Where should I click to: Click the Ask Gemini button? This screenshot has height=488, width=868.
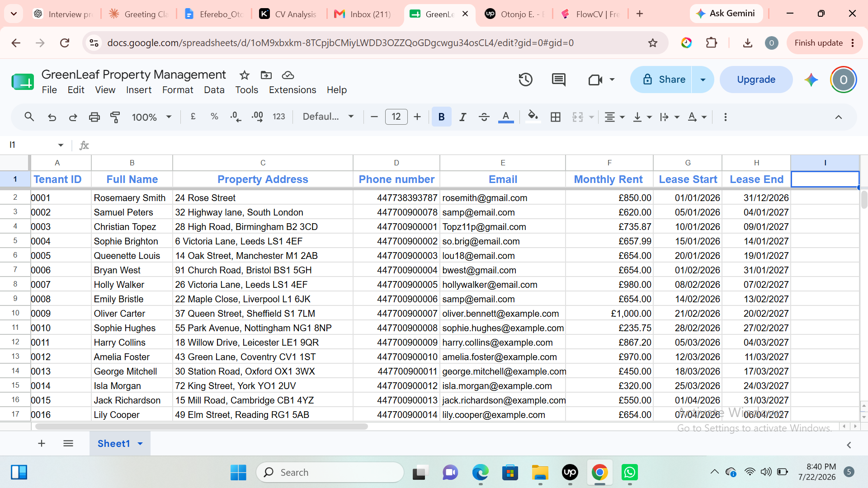(x=726, y=14)
